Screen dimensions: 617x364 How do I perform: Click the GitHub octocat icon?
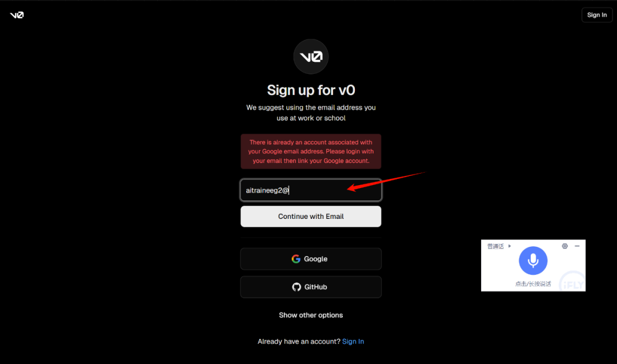point(297,287)
